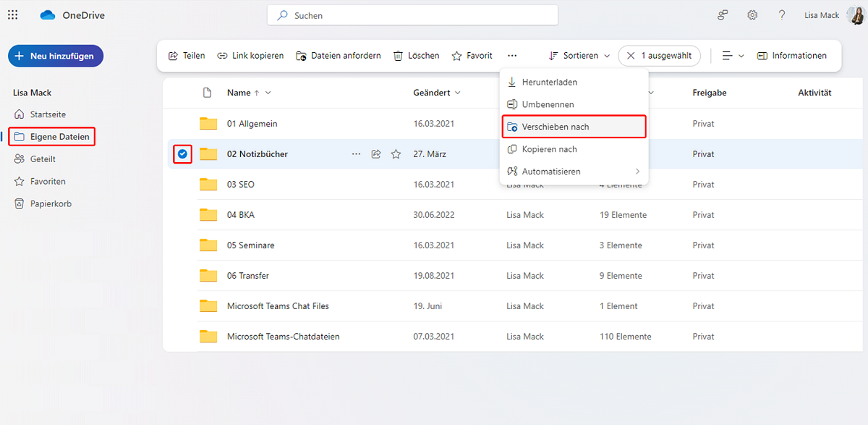Open Microsoft Teams Chat Files folder icon
The height and width of the screenshot is (425, 868).
tap(208, 306)
